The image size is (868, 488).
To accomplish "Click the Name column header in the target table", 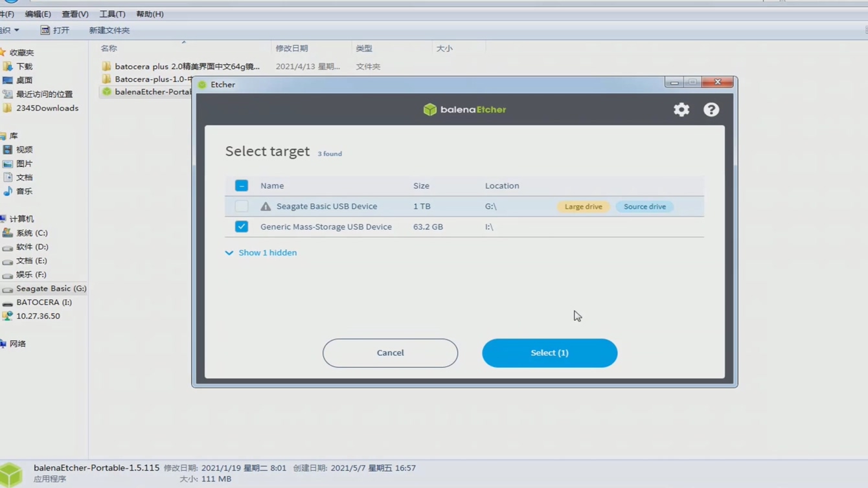I will 272,186.
